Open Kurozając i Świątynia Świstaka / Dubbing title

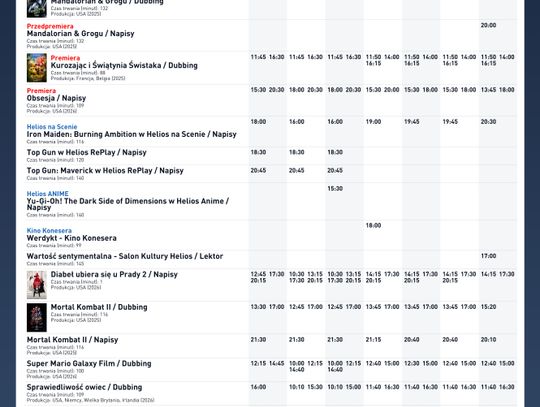click(124, 65)
